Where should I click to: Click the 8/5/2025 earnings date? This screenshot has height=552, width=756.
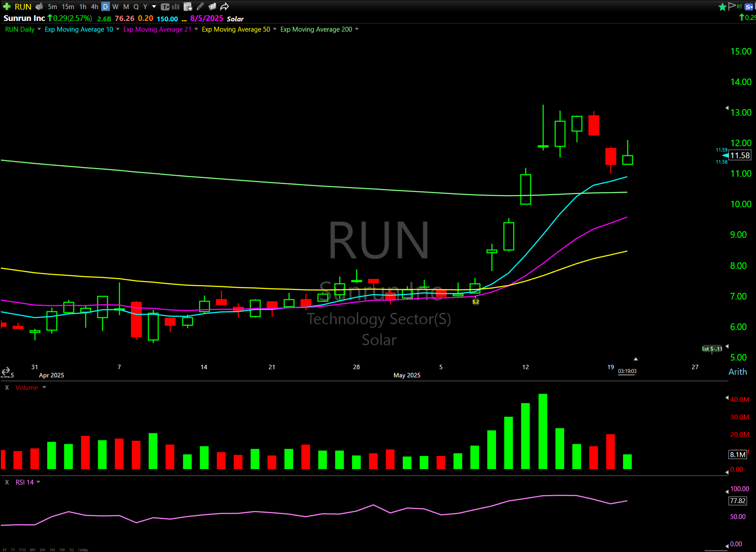tap(207, 18)
